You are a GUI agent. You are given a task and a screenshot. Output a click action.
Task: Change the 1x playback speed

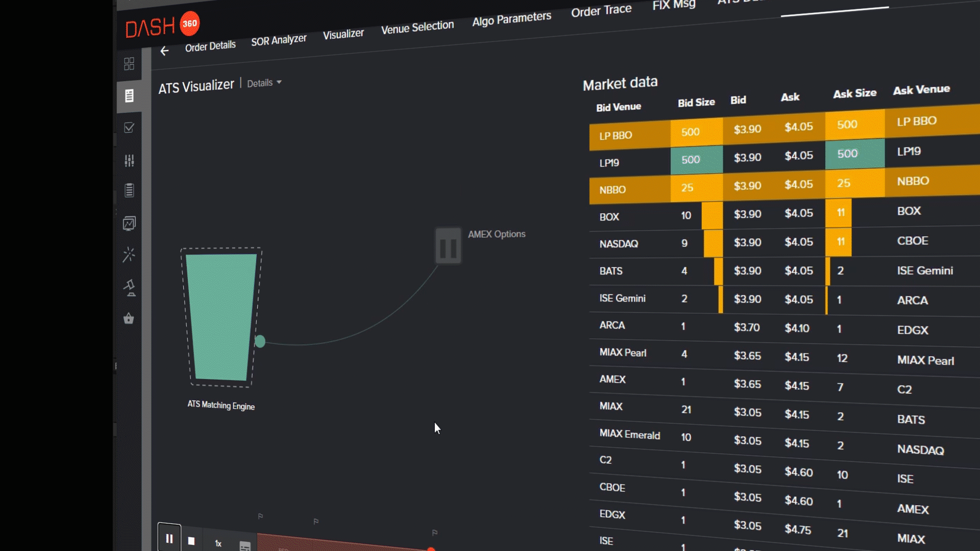click(x=218, y=543)
